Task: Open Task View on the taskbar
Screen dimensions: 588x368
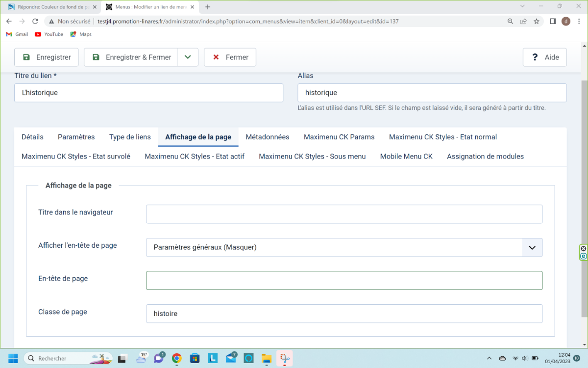Action: click(123, 358)
